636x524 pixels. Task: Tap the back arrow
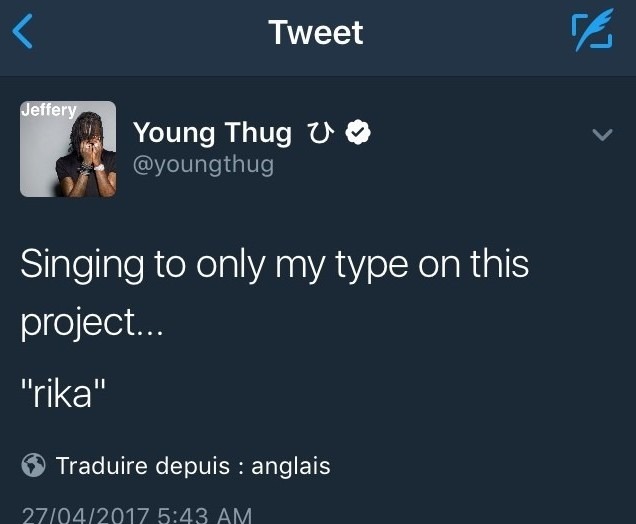(23, 32)
